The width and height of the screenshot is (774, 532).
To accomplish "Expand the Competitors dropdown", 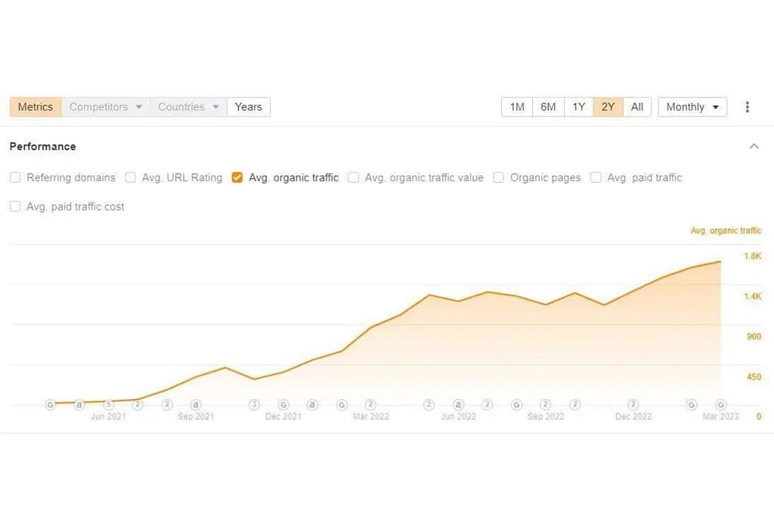I will click(105, 107).
